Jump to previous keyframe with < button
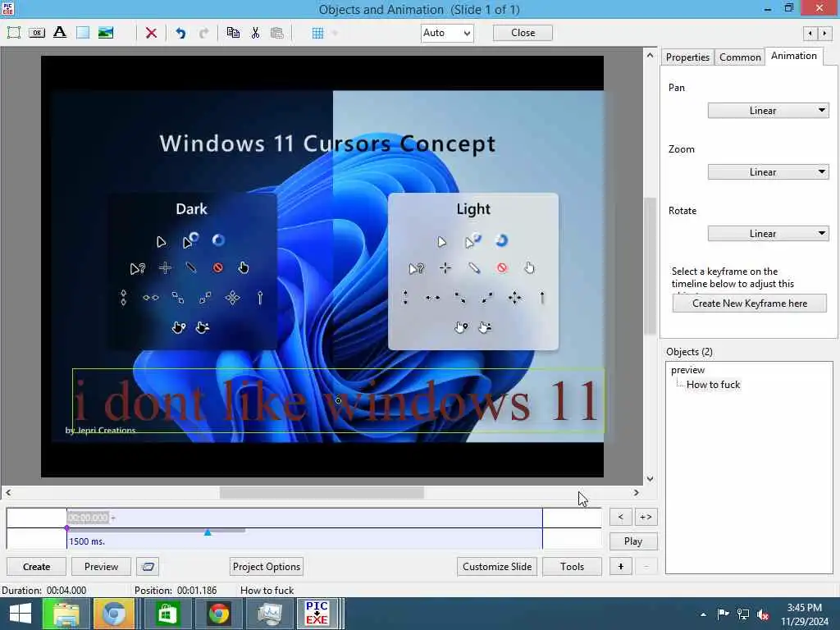 (x=620, y=517)
